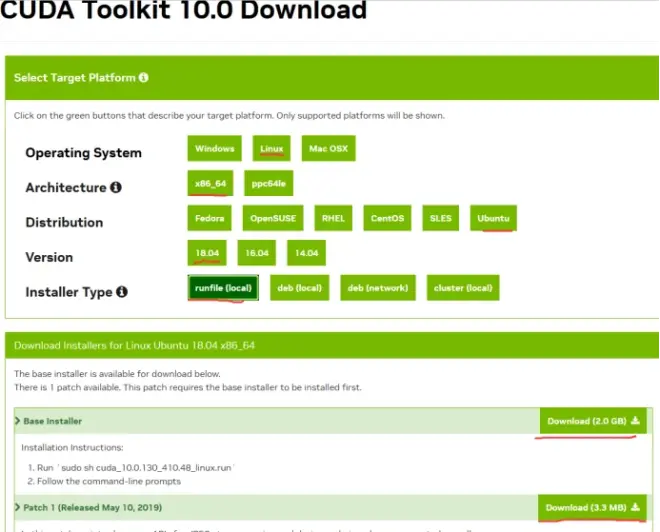Choose ppc64le architecture
Image resolution: width=660 pixels, height=532 pixels.
[x=269, y=183]
